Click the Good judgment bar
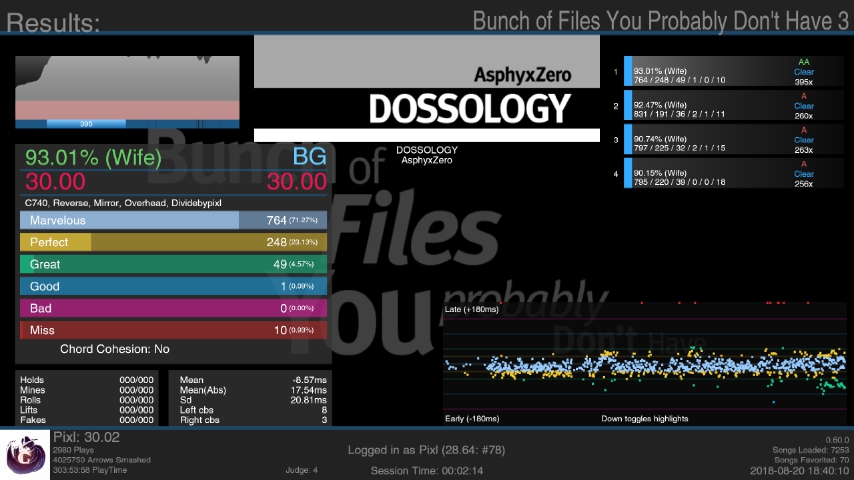 tap(174, 286)
